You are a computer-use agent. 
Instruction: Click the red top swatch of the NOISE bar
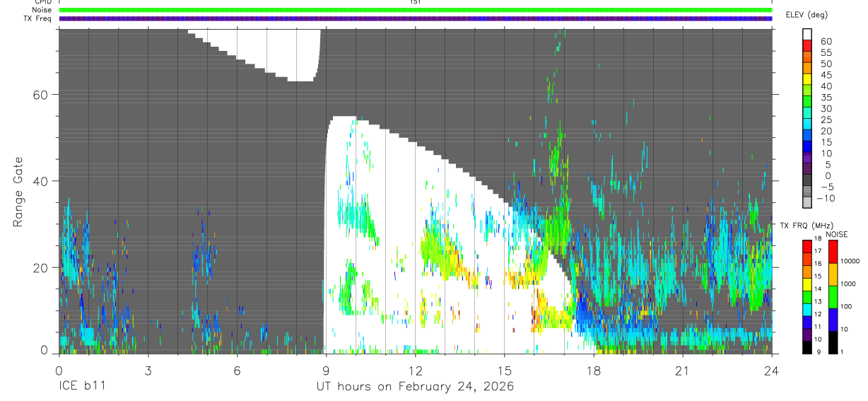coord(833,252)
